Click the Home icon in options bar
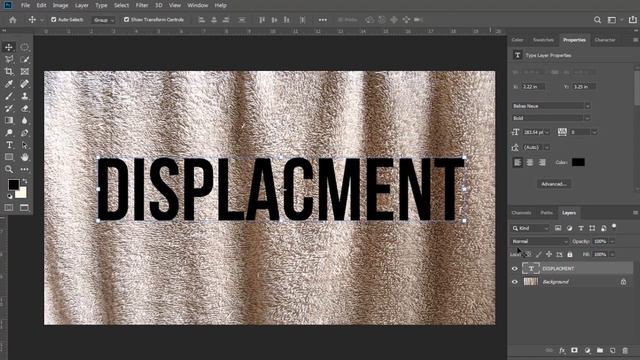 13,20
